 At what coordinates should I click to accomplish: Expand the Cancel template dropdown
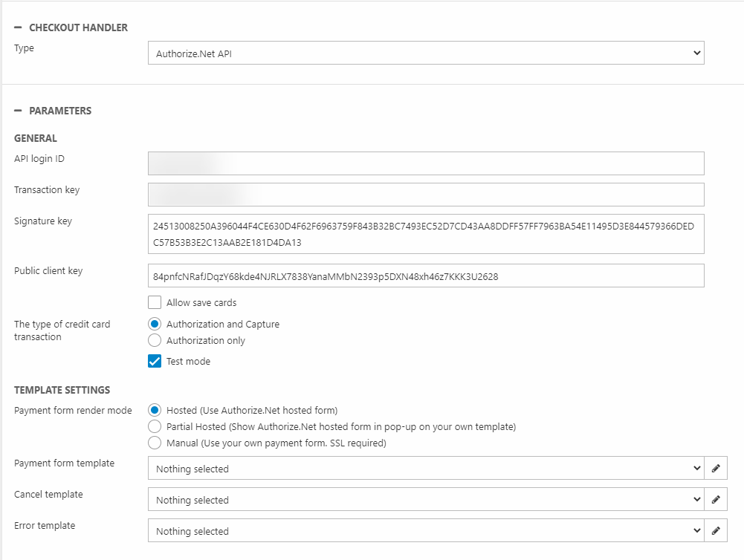[425, 500]
